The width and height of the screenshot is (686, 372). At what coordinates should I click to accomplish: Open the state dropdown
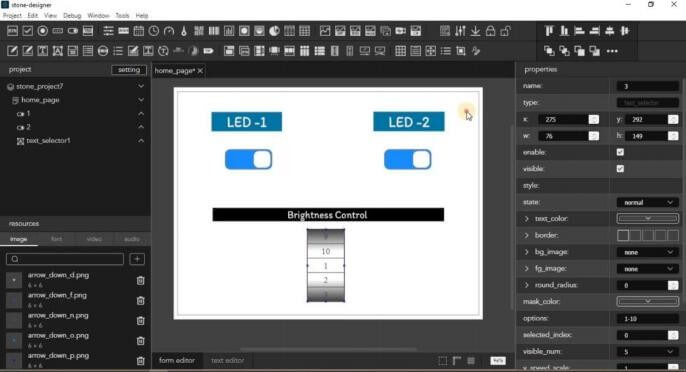point(648,202)
